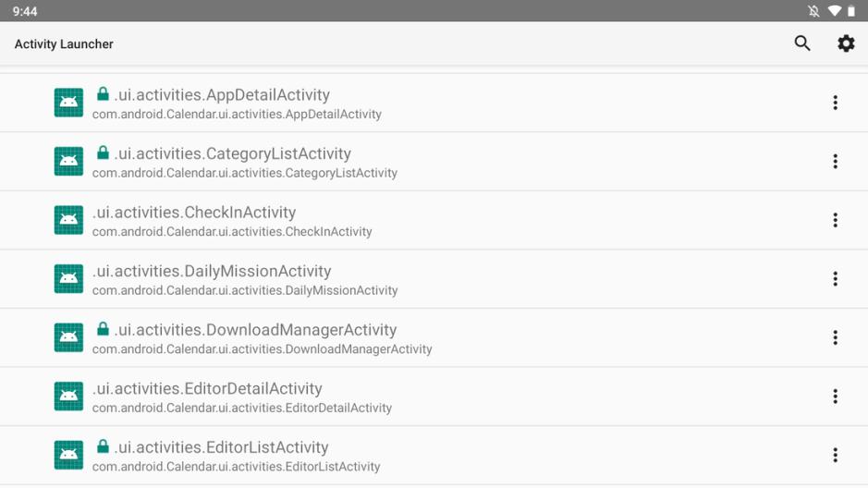Click the Android icon beside CheckInActivity
868x488 pixels.
coord(68,220)
